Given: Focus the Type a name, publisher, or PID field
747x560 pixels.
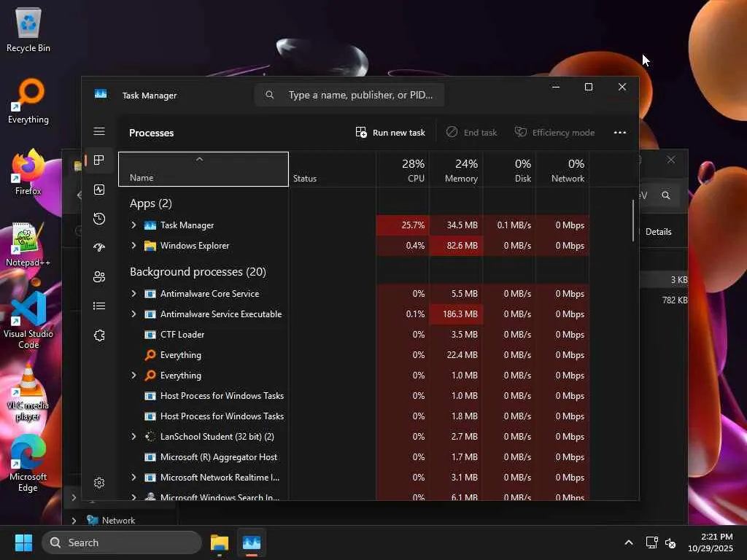Looking at the screenshot, I should [x=349, y=95].
